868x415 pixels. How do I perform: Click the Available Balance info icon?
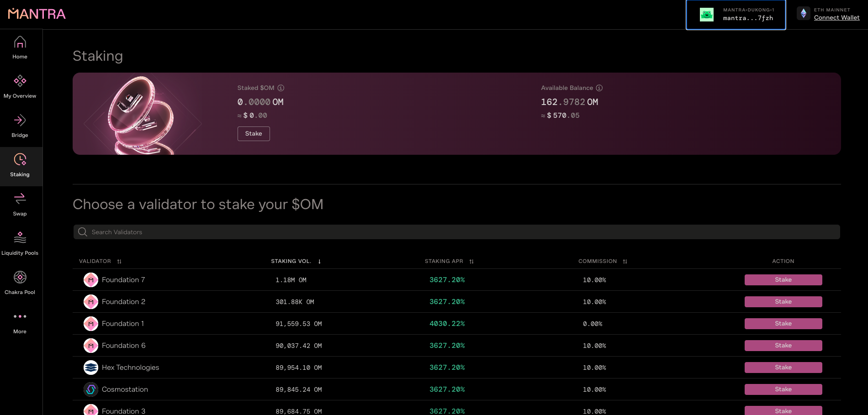(599, 88)
